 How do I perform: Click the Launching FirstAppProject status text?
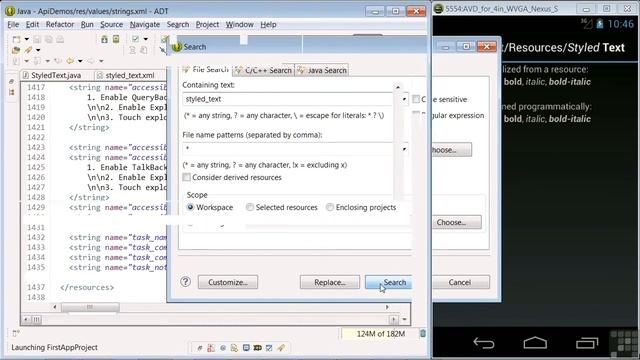[x=54, y=347]
